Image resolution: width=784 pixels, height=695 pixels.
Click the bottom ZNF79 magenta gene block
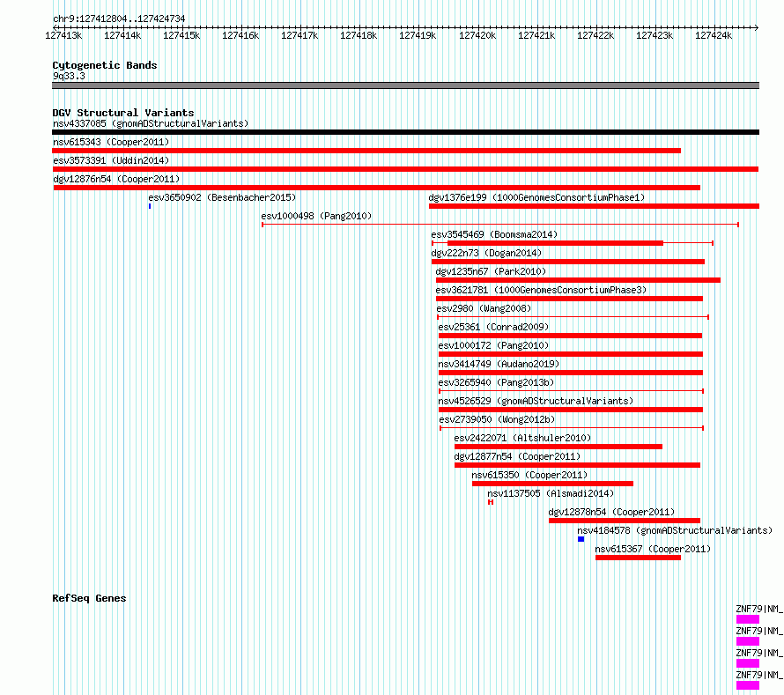[748, 685]
